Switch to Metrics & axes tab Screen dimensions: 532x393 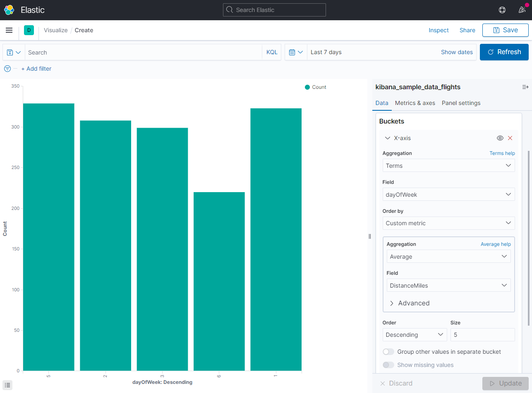pos(415,103)
